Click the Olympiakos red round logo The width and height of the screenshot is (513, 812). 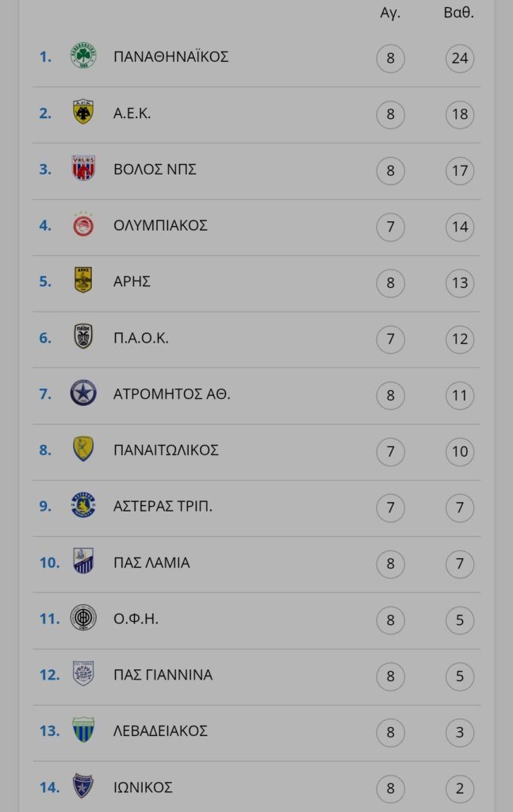(x=82, y=224)
